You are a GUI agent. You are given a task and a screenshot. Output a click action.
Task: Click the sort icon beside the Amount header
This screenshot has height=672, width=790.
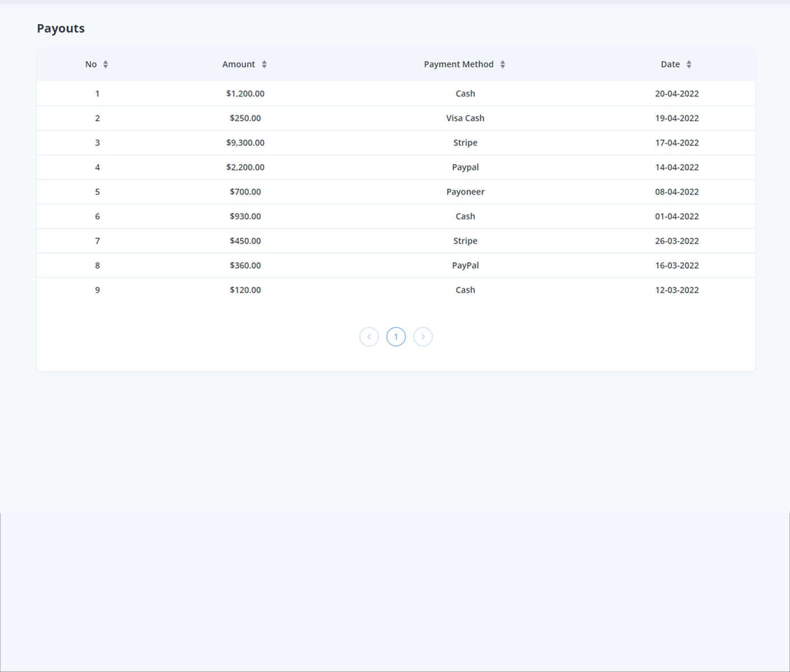[x=263, y=64]
